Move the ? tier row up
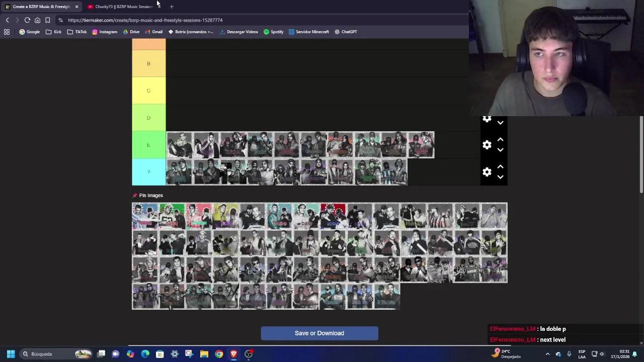The height and width of the screenshot is (362, 644). pyautogui.click(x=500, y=167)
